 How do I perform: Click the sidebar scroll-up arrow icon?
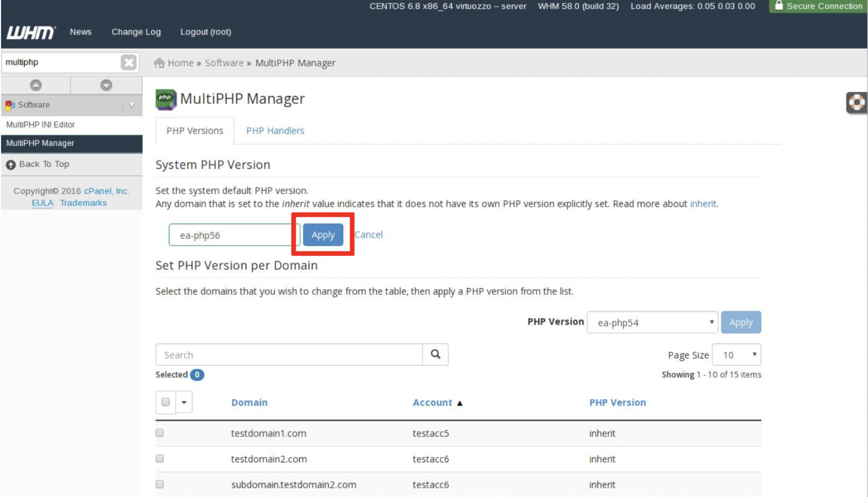pos(36,86)
